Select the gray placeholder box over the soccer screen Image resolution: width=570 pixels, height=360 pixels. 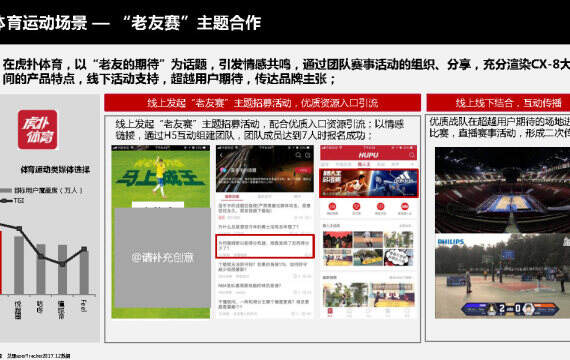point(162,258)
